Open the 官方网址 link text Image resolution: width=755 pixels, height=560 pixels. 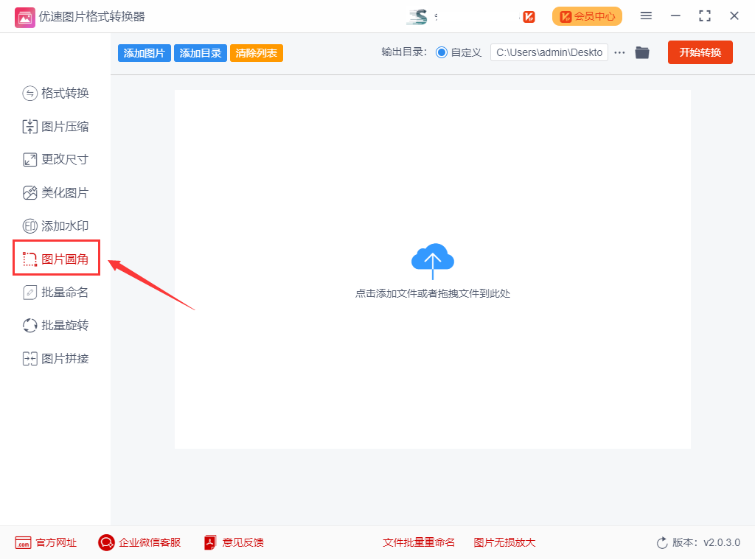coord(56,542)
